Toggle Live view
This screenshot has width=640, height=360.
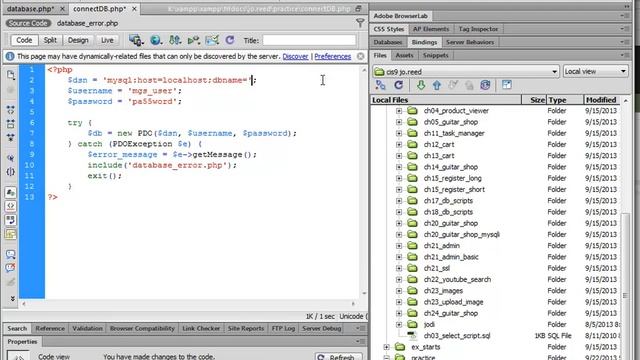(x=107, y=40)
